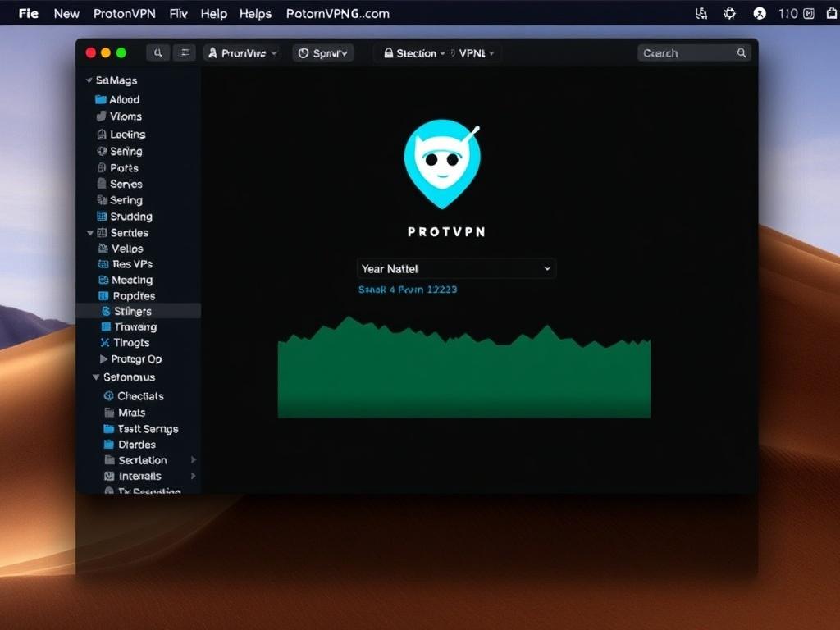The height and width of the screenshot is (630, 840).
Task: Select the Taslt Serngs folder icon
Action: [109, 428]
